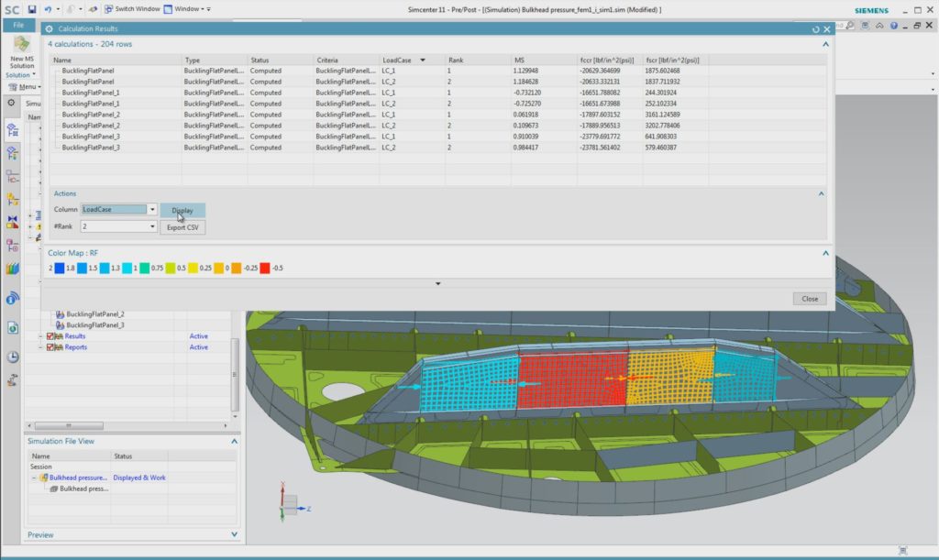Click the command finder search icon
The width and height of the screenshot is (939, 560).
(x=848, y=27)
